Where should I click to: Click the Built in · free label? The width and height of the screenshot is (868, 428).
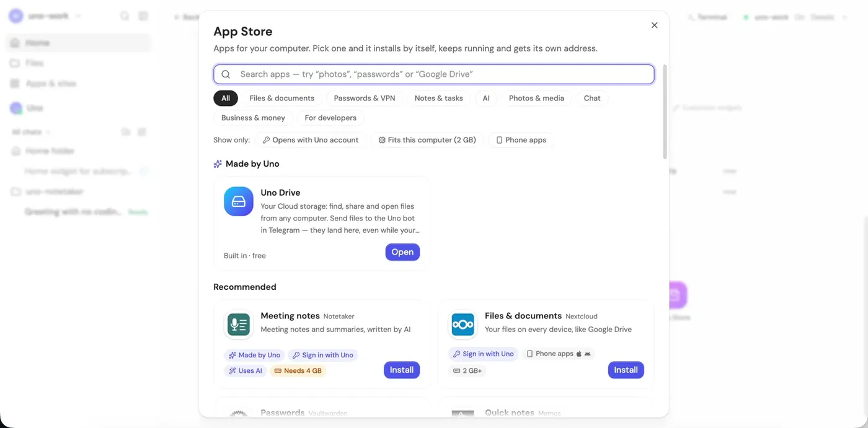pos(245,255)
